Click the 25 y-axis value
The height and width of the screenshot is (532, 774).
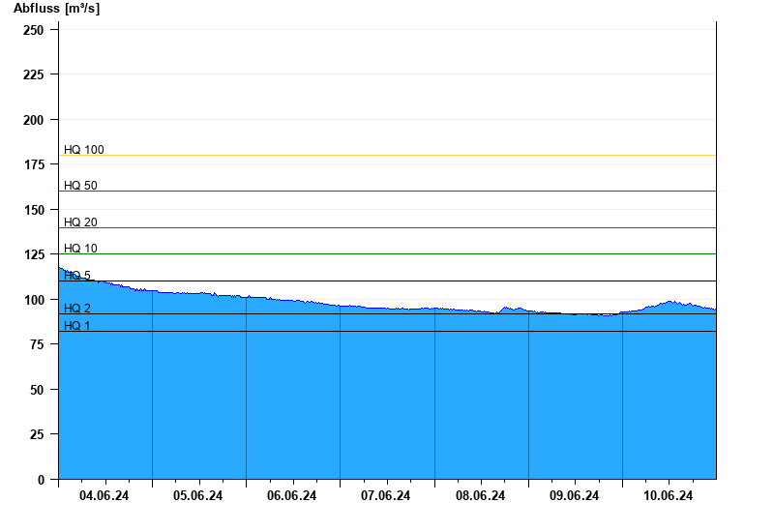click(x=37, y=434)
